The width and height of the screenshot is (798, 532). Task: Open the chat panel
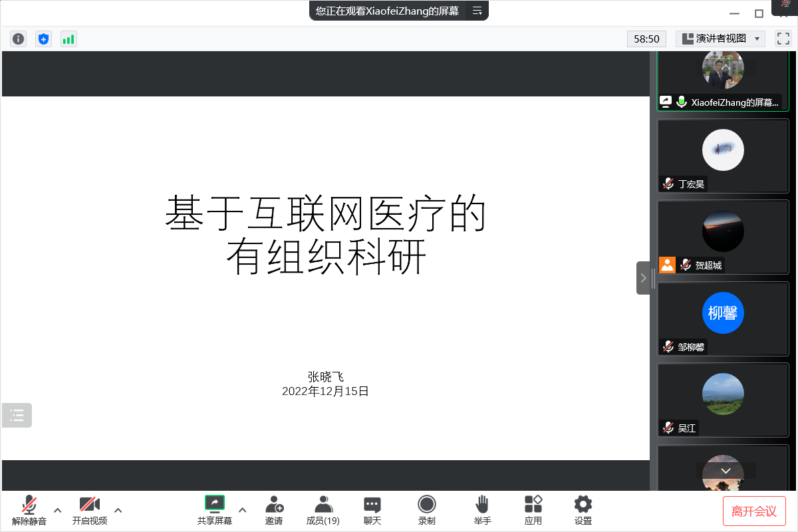point(372,509)
